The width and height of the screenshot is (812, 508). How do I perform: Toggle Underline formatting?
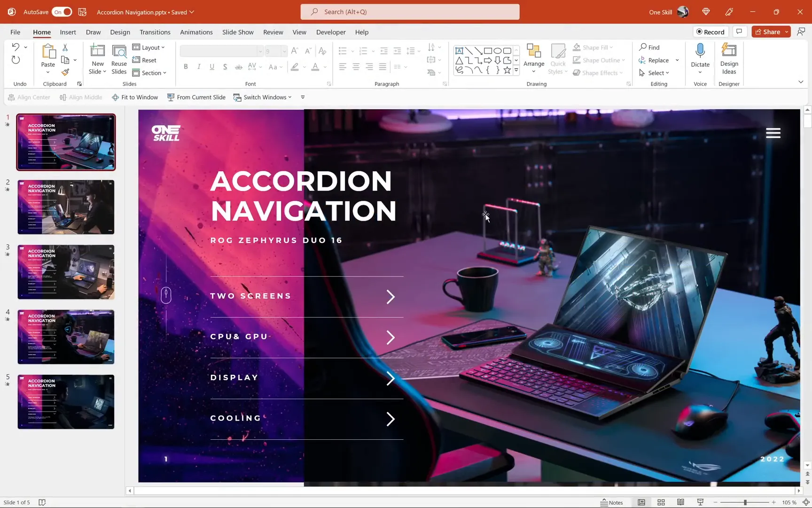[x=212, y=67]
